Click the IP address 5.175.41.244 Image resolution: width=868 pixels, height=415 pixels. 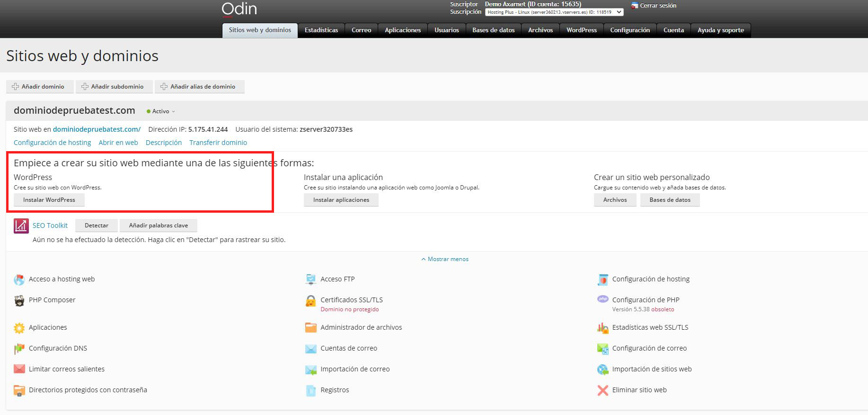(208, 129)
